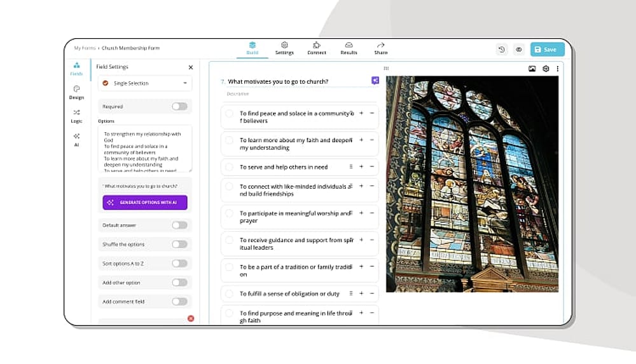Add option after 'To find purpose and meaning'

[361, 313]
